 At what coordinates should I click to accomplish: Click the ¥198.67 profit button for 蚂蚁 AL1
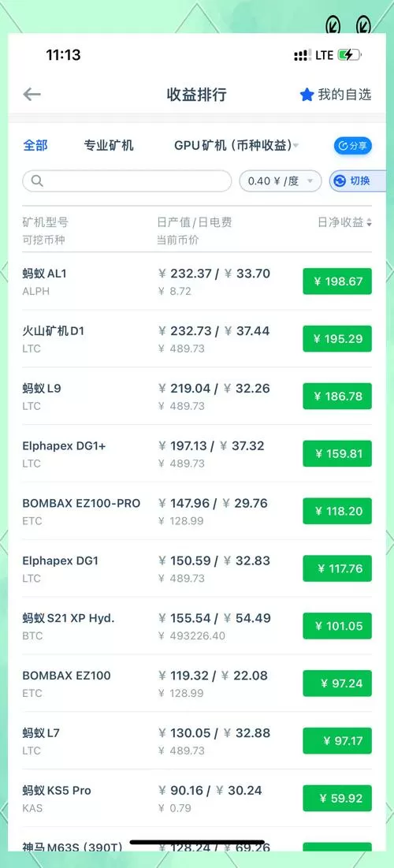coord(337,281)
